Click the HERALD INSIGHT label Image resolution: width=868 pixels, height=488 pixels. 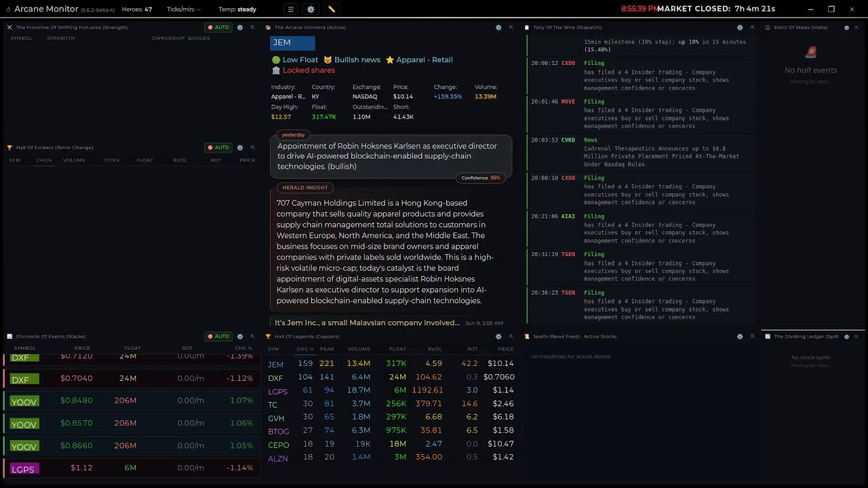[x=305, y=188]
